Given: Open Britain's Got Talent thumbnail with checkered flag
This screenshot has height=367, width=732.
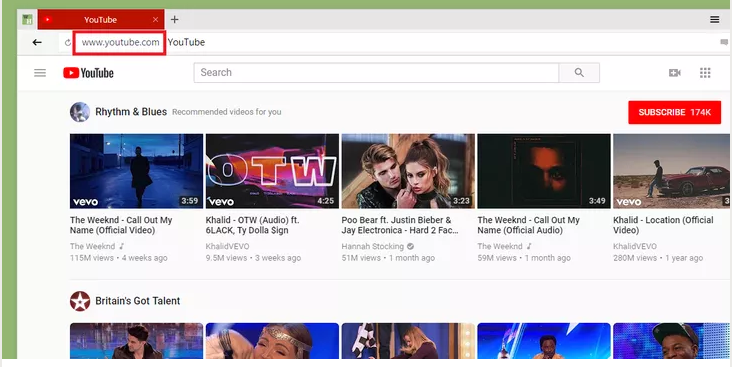Looking at the screenshot, I should [408, 341].
